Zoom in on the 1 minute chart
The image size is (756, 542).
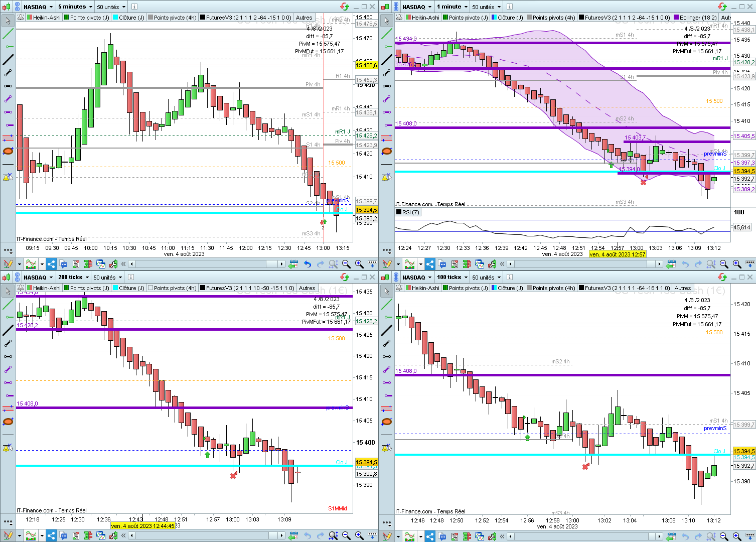point(737,264)
